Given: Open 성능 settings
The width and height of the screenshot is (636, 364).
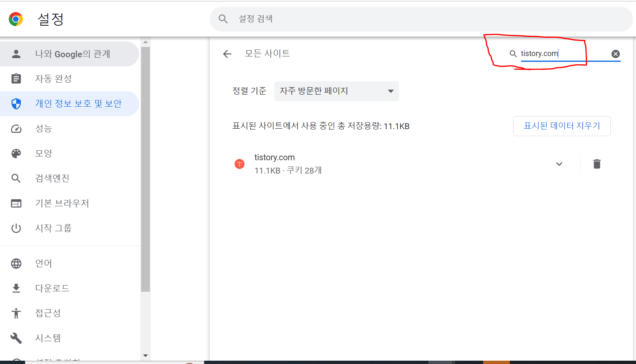Looking at the screenshot, I should tap(69, 129).
